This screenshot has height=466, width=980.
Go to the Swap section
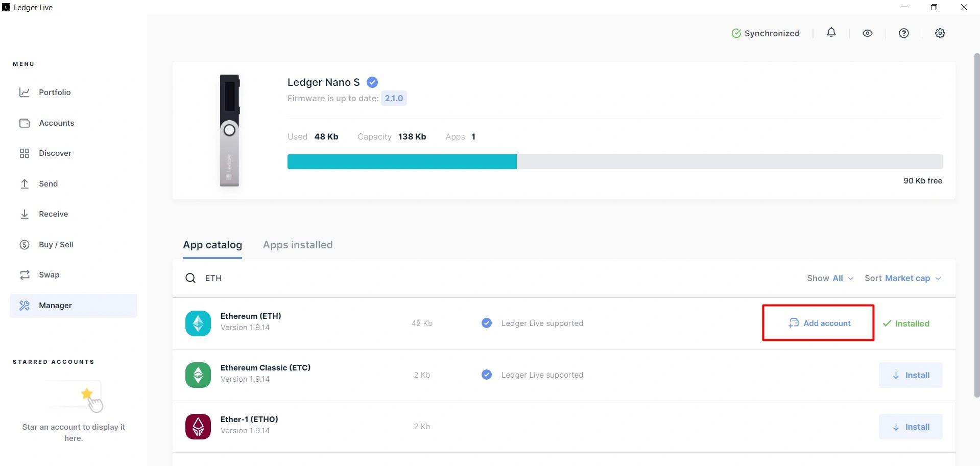[74, 275]
